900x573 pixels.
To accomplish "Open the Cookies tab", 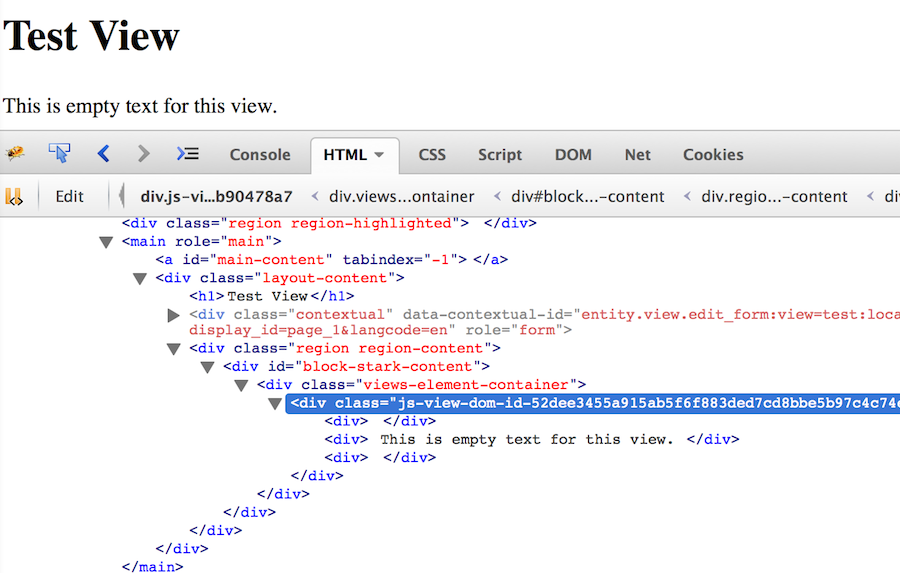I will click(x=713, y=155).
